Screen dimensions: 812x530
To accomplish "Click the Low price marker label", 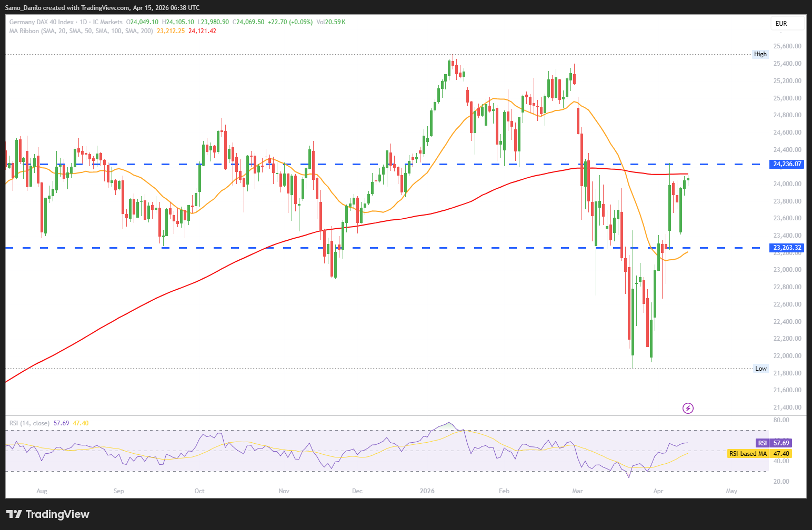I will coord(760,369).
